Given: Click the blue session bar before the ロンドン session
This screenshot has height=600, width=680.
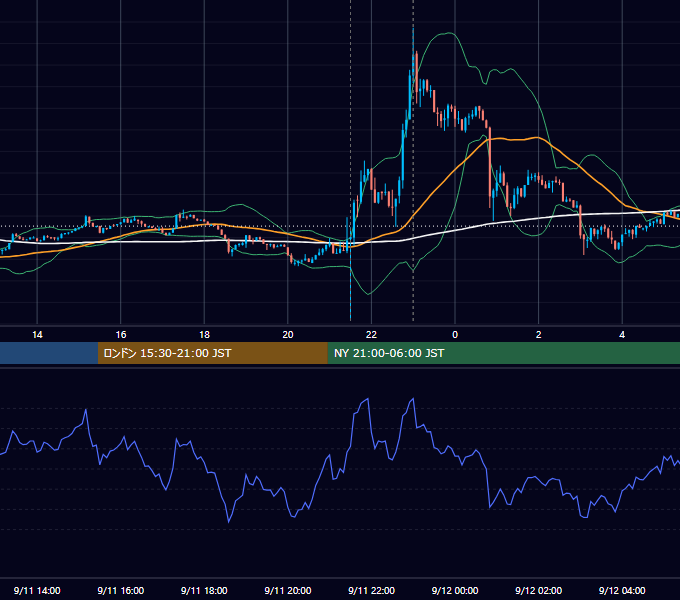Looking at the screenshot, I should (49, 353).
